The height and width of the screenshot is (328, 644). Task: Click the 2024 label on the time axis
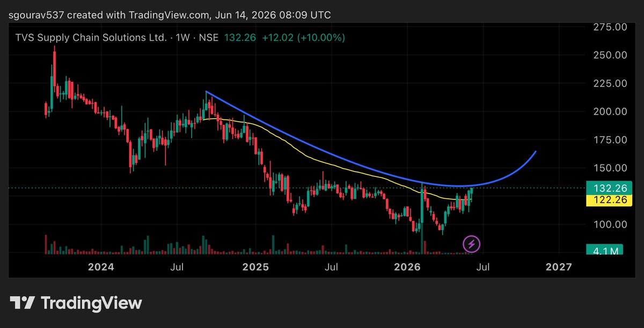(101, 266)
